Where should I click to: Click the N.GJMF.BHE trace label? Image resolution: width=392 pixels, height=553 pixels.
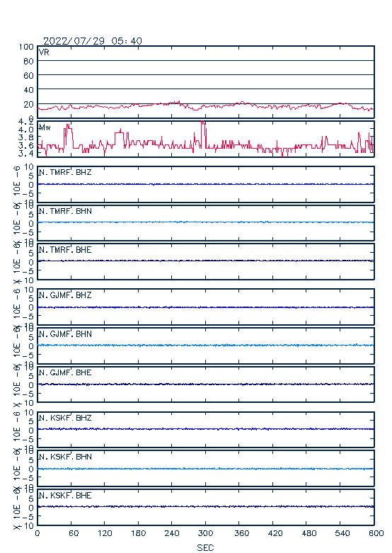65,372
